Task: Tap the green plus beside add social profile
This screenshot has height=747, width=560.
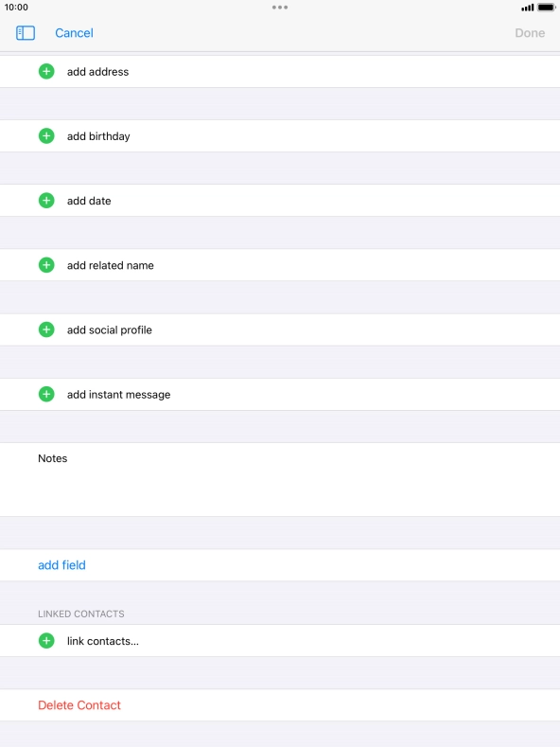Action: pyautogui.click(x=46, y=329)
